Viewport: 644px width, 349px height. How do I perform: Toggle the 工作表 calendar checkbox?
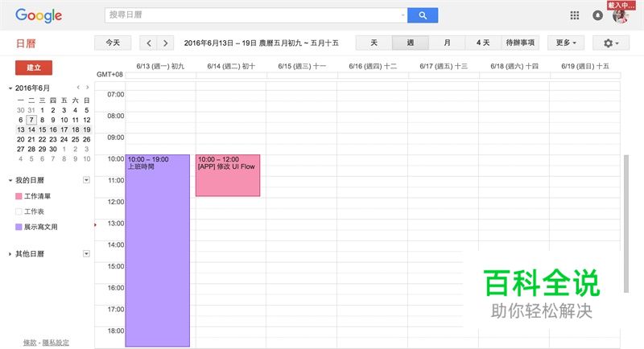click(19, 211)
